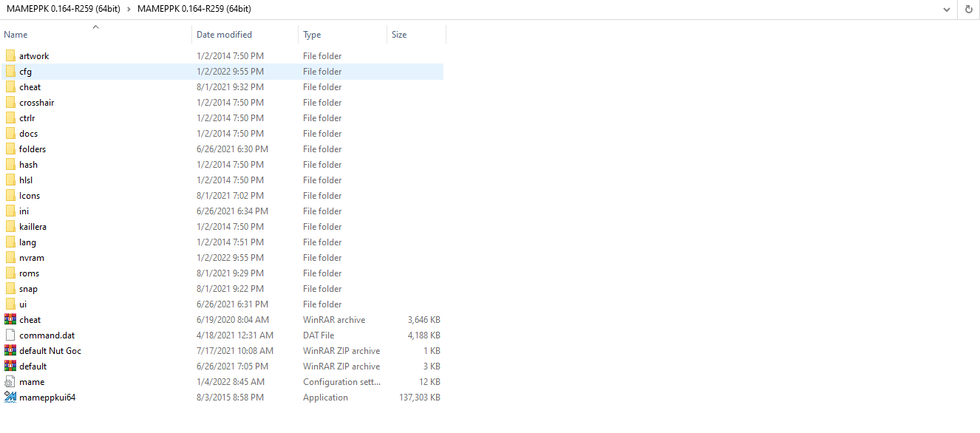This screenshot has width=980, height=433.
Task: Click the default Nut Goc ZIP icon
Action: 10,351
